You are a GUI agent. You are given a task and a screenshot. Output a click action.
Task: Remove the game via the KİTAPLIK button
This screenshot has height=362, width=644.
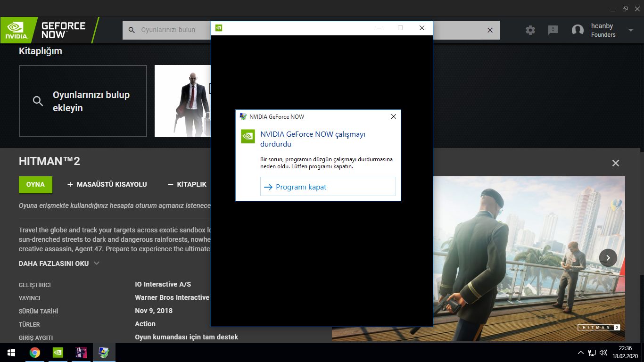[187, 184]
